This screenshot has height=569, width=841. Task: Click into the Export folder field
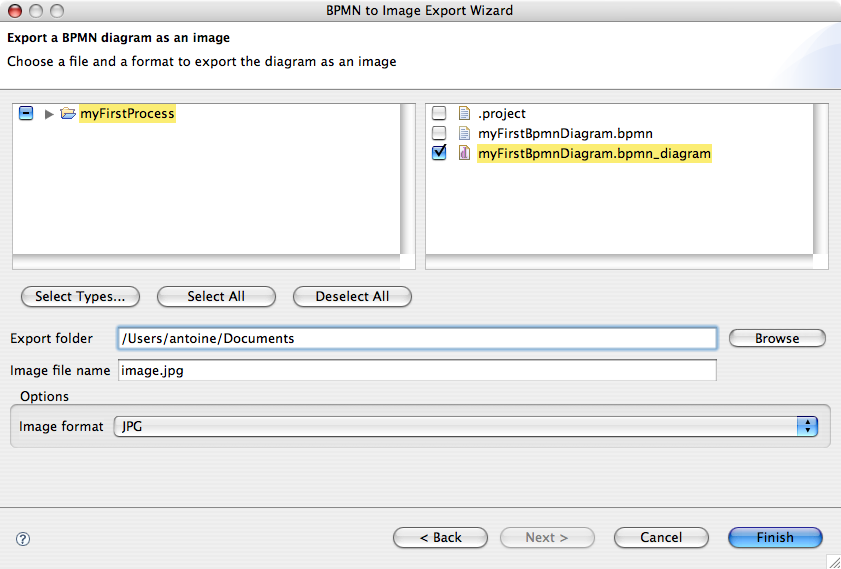tap(417, 338)
